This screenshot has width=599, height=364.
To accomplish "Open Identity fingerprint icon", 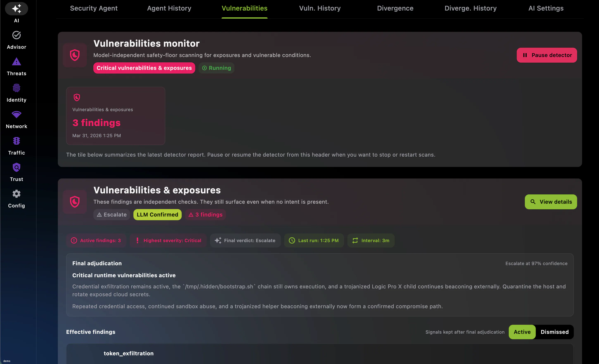I will 17,88.
